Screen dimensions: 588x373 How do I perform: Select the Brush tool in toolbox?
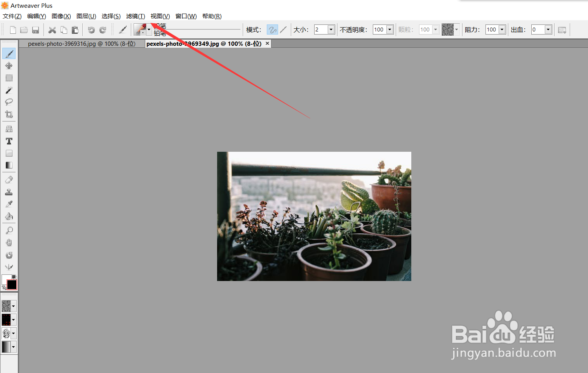coord(9,54)
